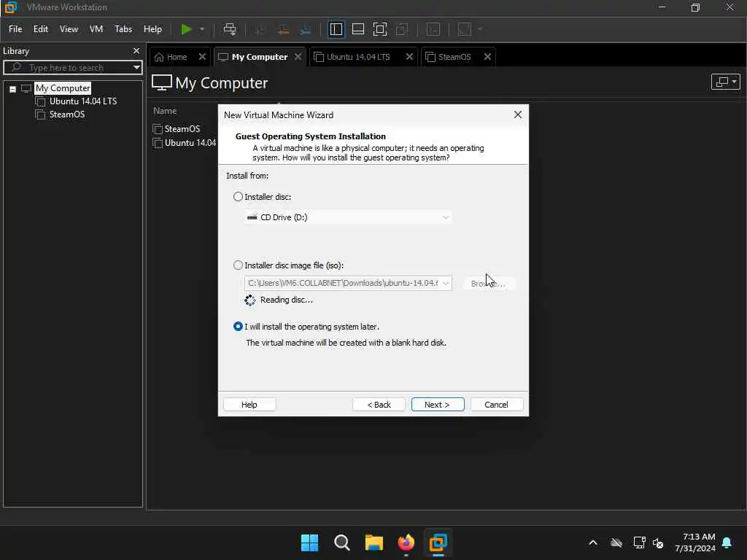Select I will install operating system later
Screen dimensions: 747x560
pos(238,327)
